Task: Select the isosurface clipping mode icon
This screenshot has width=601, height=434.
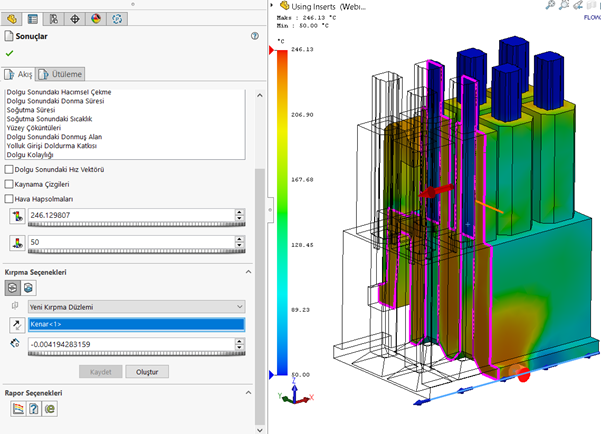Action: click(x=27, y=287)
